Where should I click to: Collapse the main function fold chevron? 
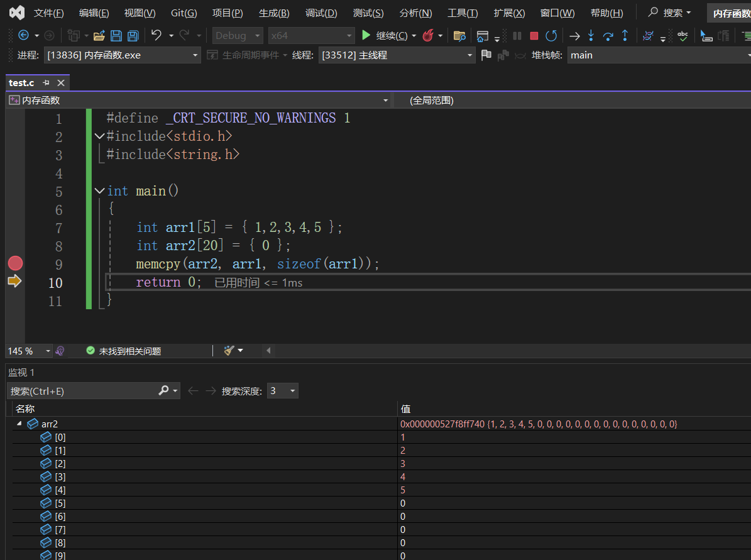(100, 190)
